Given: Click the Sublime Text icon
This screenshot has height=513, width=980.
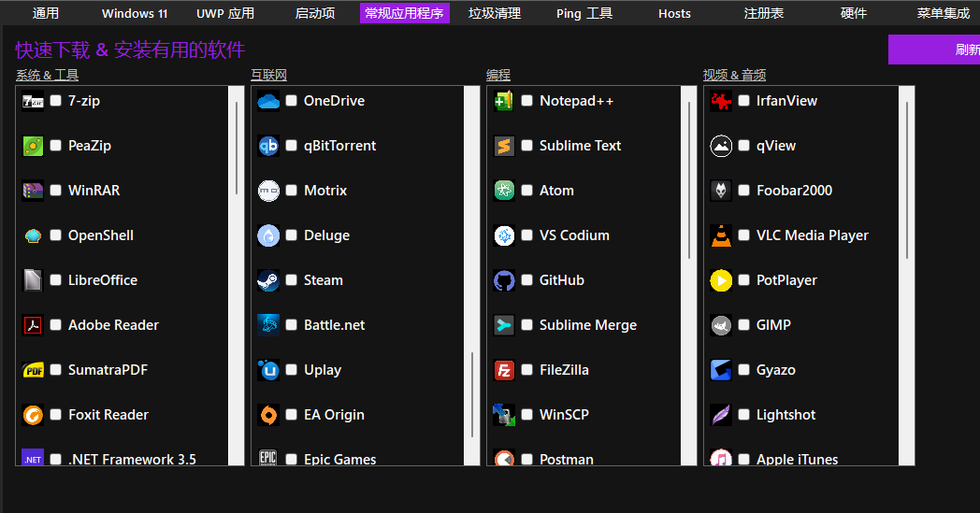Looking at the screenshot, I should pos(504,146).
